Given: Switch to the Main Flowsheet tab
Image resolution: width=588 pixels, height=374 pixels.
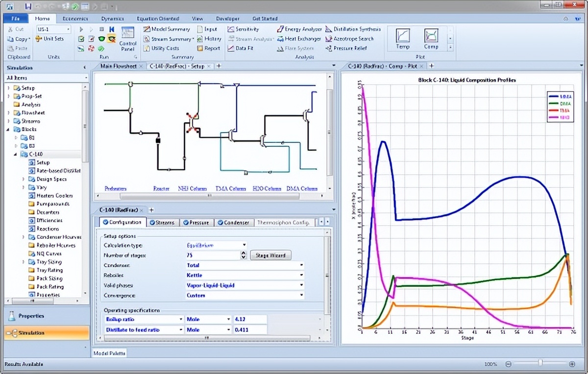Looking at the screenshot, I should 118,66.
